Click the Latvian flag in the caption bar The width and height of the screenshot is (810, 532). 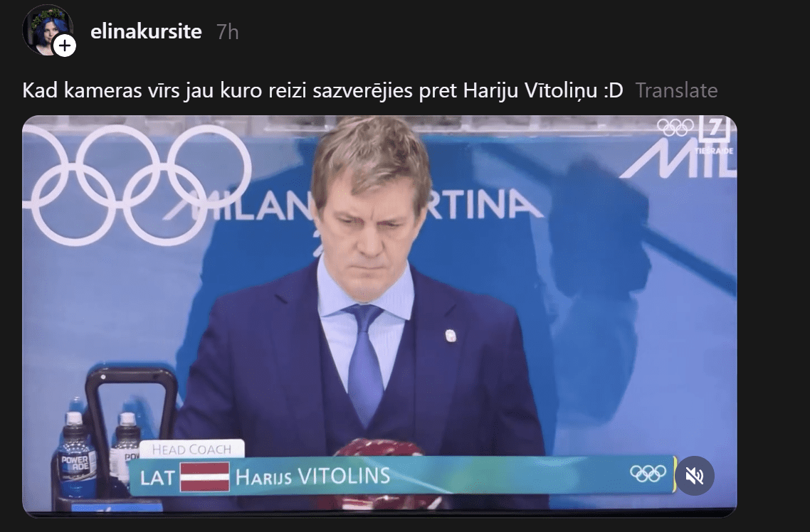coord(204,477)
